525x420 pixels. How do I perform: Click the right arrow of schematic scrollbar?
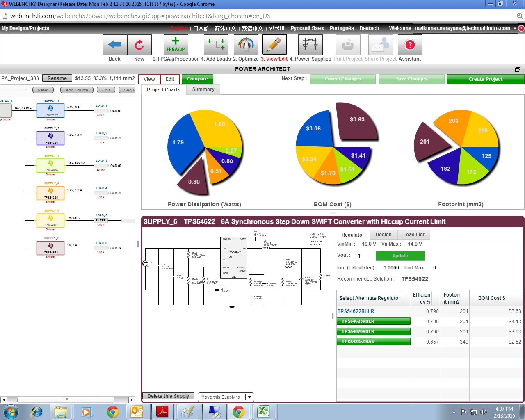tap(132, 399)
